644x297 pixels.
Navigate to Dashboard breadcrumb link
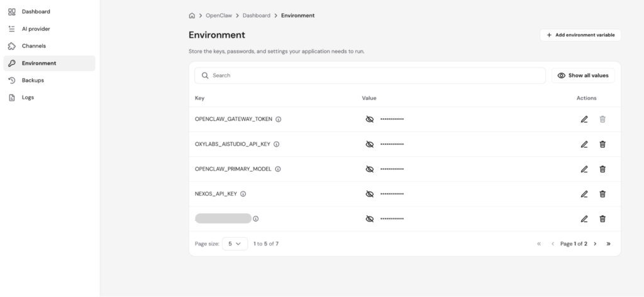pyautogui.click(x=257, y=16)
